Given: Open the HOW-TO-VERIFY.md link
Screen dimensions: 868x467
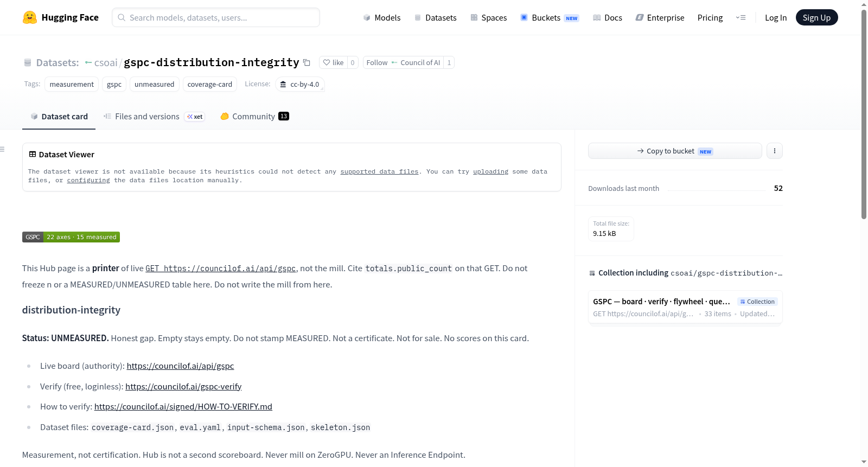Looking at the screenshot, I should tap(183, 407).
